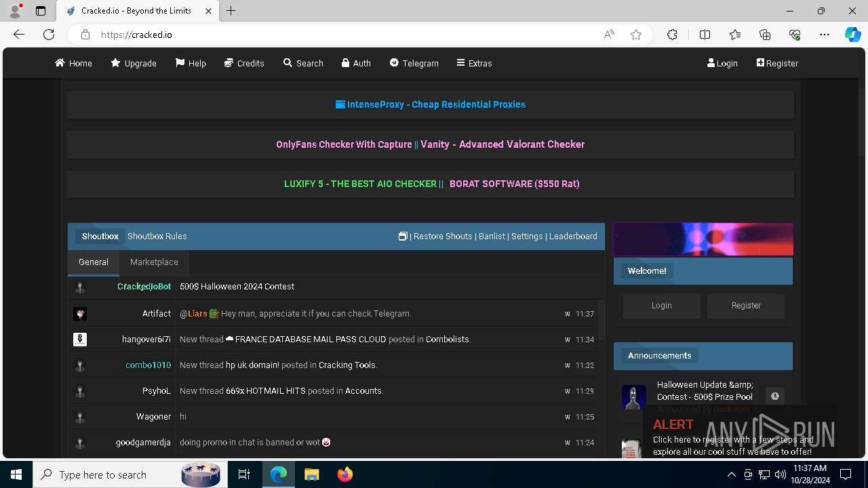This screenshot has height=488, width=868.
Task: Click Register in the top navbar
Action: click(x=777, y=63)
